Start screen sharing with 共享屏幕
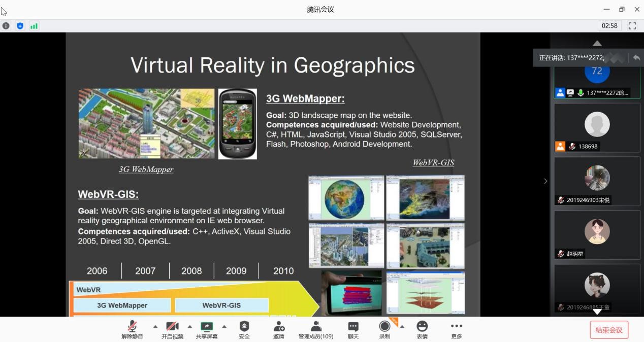Screen dimensions: 644x342 coord(207,330)
